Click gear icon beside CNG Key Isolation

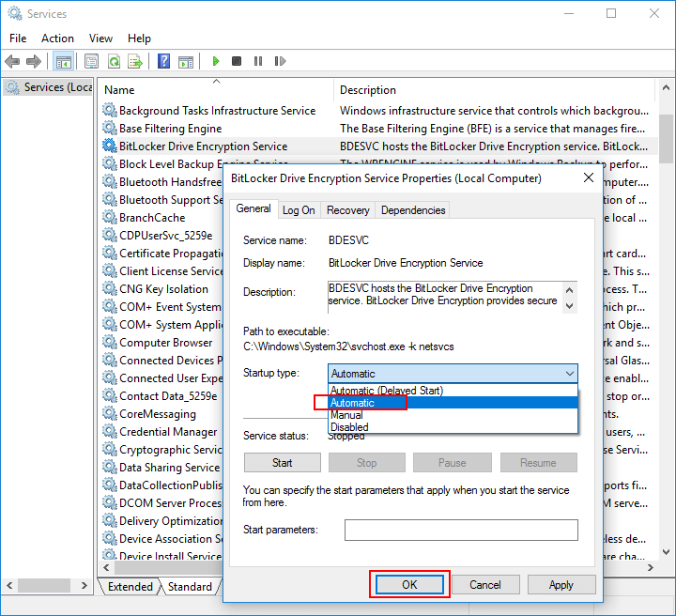[x=110, y=289]
